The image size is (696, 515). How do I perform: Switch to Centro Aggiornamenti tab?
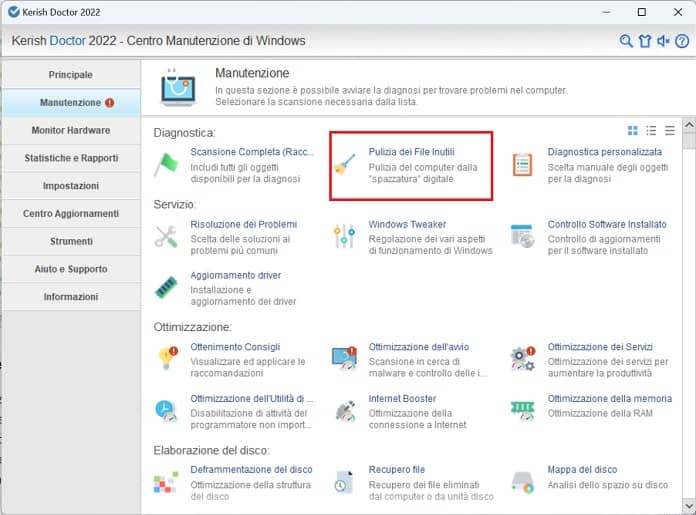[x=71, y=214]
